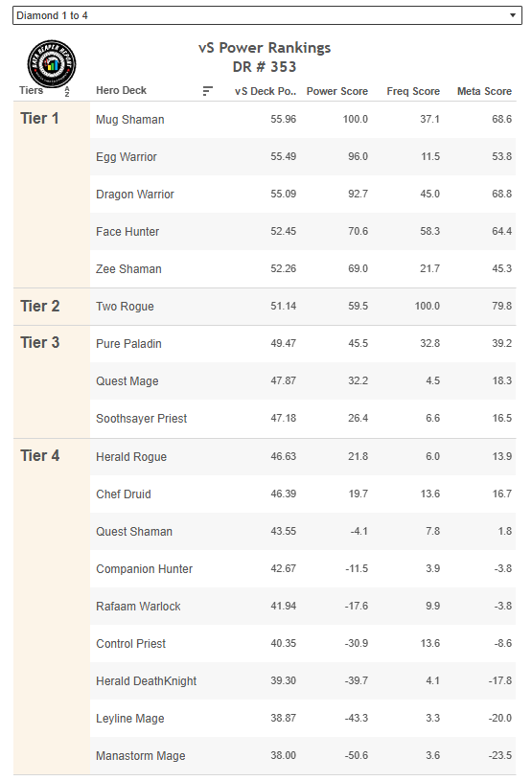Sort by the Freq Score column header

pos(413,91)
